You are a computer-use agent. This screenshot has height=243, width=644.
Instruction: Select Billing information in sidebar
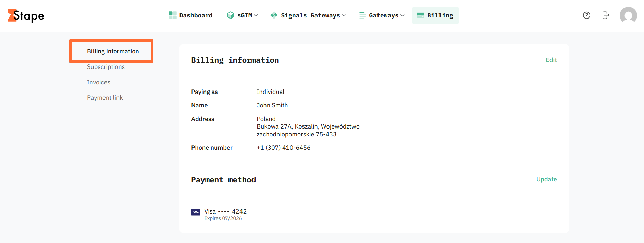(113, 51)
